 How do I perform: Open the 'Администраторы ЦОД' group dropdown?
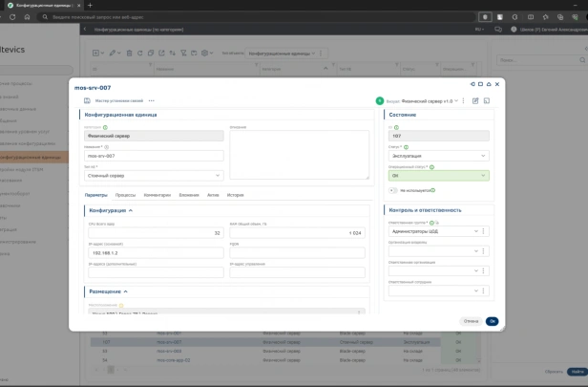(434, 231)
